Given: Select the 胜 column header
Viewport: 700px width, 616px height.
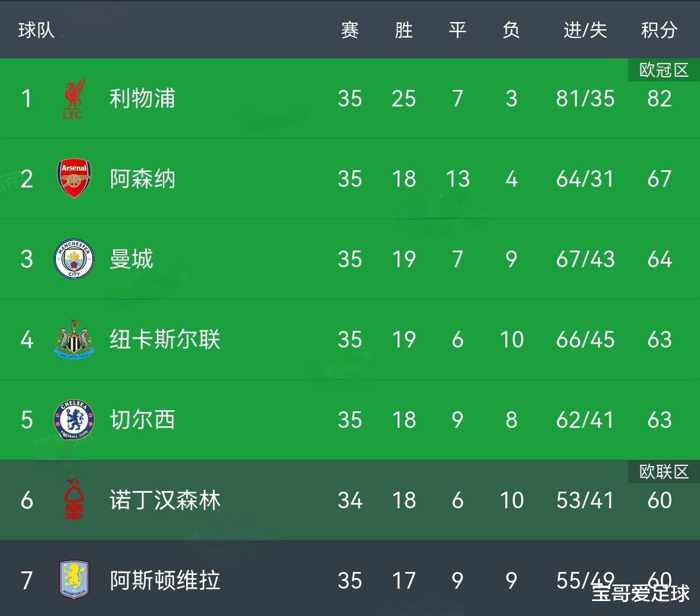Looking at the screenshot, I should [404, 30].
